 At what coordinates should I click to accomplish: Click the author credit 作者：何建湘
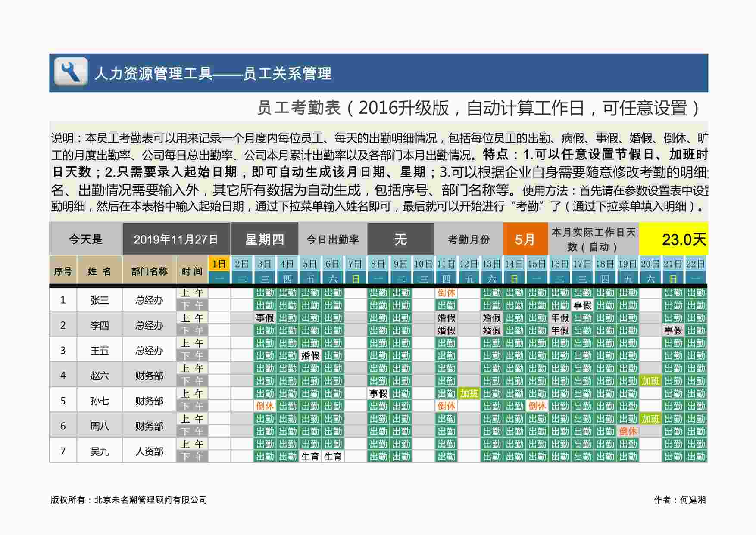(680, 500)
